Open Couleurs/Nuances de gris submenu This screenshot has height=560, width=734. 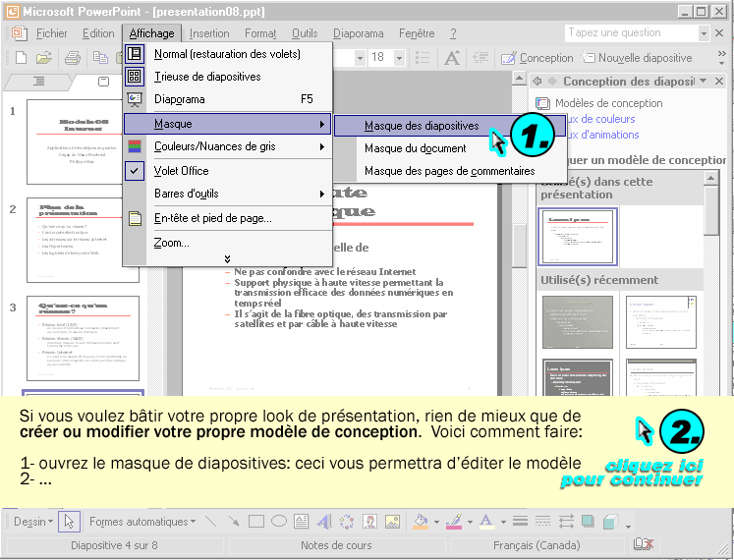click(228, 146)
